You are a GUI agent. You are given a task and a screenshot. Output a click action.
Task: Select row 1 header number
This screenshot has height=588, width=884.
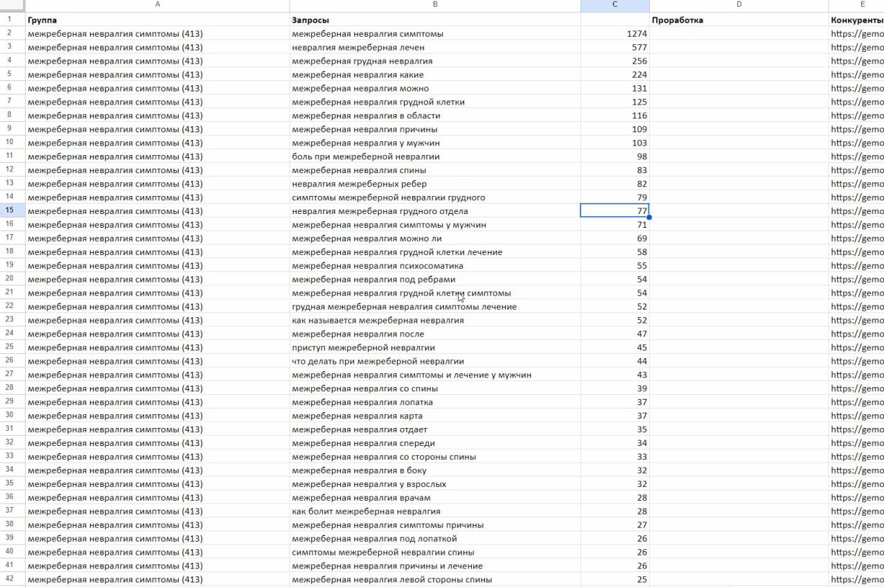click(x=12, y=20)
